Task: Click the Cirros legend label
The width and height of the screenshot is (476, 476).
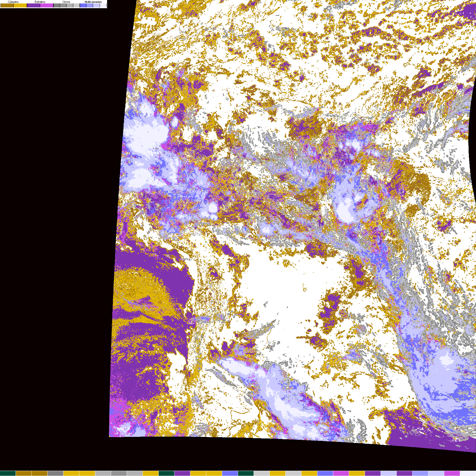Action: (x=66, y=2)
